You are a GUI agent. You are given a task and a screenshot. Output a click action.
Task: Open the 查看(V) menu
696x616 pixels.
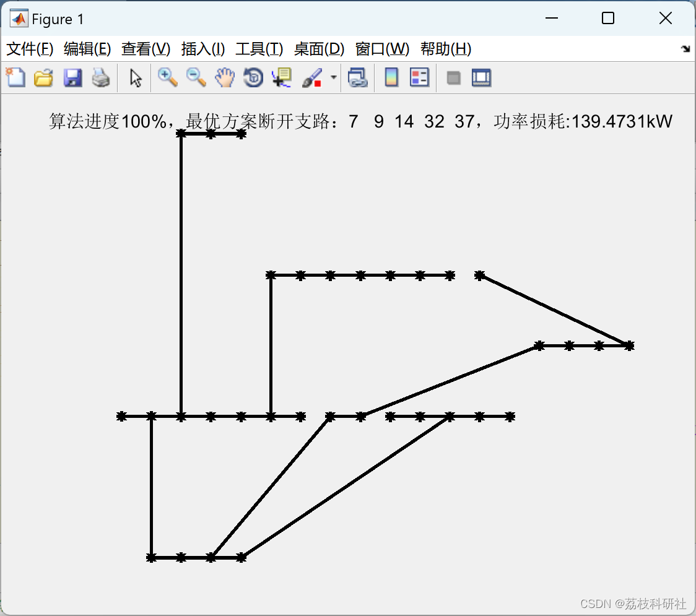(x=146, y=49)
